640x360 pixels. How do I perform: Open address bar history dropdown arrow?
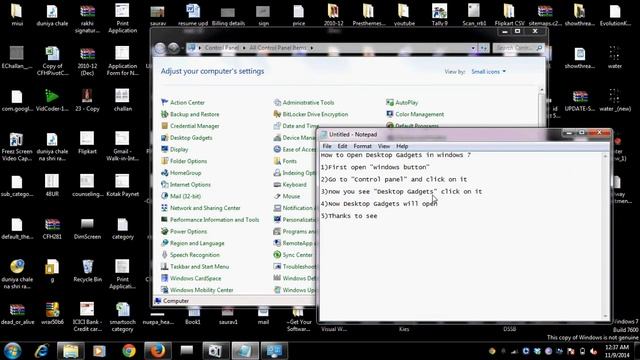473,48
